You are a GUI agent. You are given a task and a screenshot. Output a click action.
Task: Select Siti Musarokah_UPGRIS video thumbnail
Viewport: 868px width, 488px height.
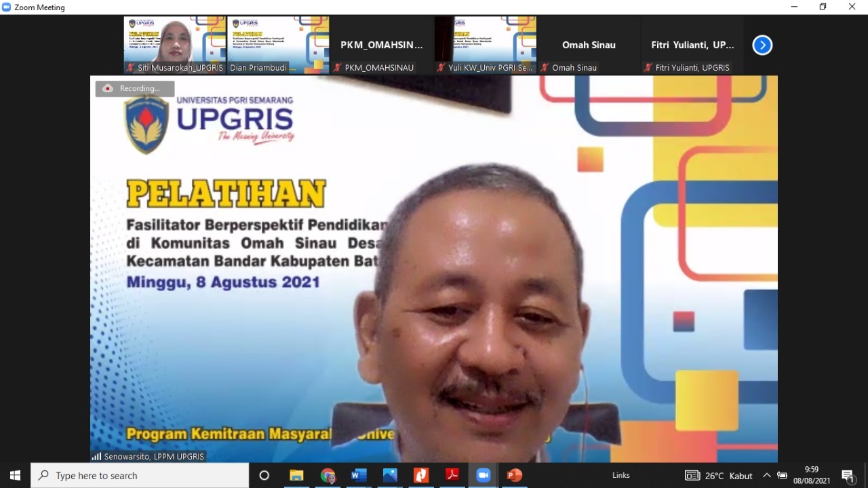coord(175,45)
